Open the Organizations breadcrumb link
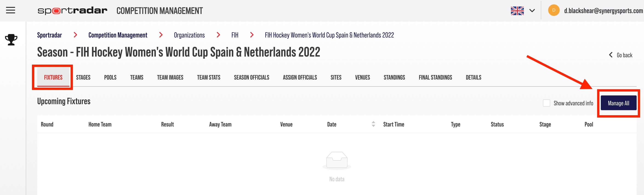Image resolution: width=644 pixels, height=195 pixels. pyautogui.click(x=189, y=35)
